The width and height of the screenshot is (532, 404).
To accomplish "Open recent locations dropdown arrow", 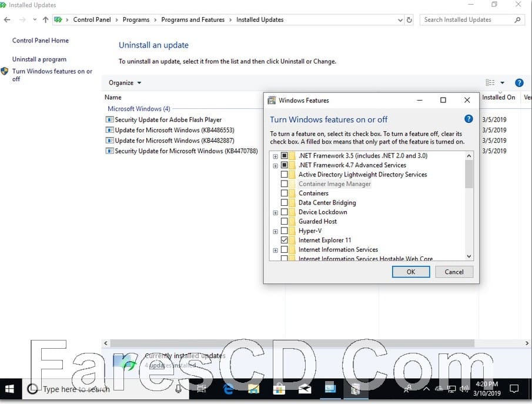I will [x=35, y=19].
